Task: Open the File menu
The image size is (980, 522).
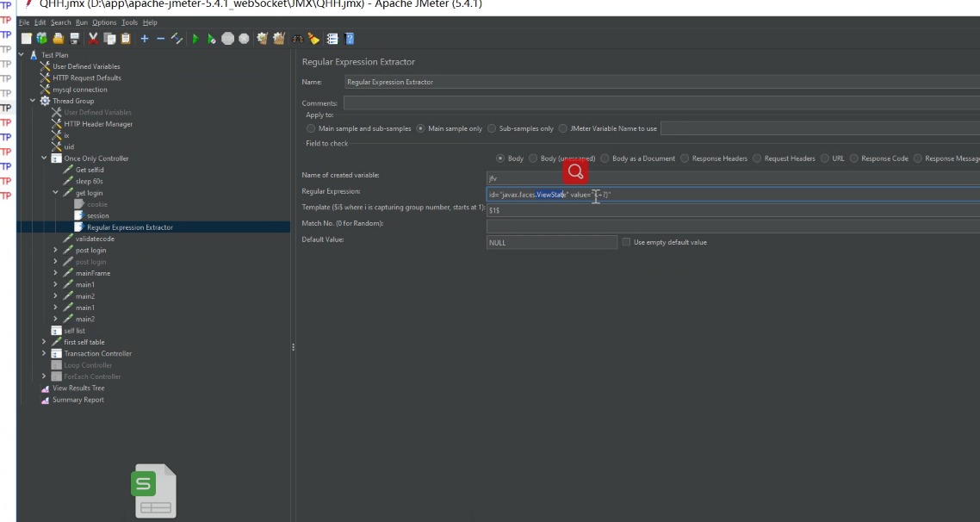Action: pos(24,22)
